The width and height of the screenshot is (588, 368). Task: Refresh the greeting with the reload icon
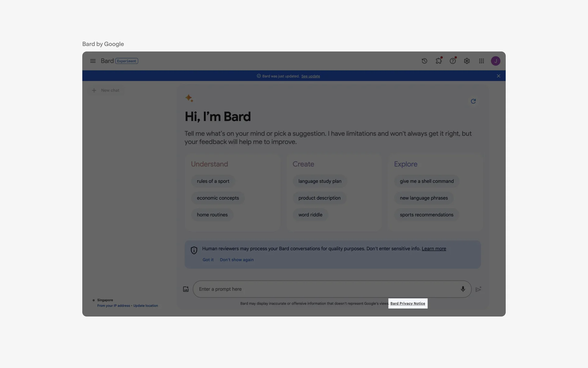[473, 101]
